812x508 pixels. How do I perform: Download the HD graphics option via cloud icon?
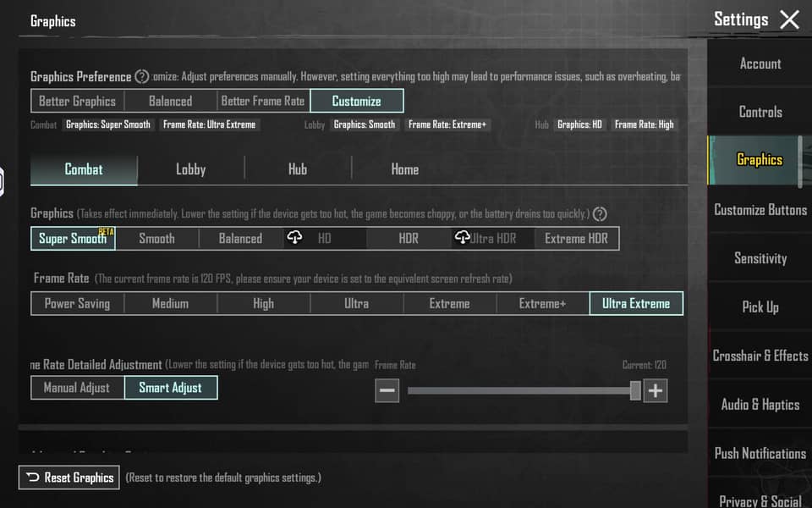(x=294, y=238)
